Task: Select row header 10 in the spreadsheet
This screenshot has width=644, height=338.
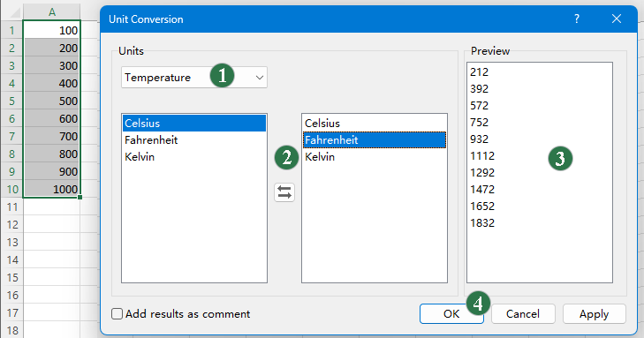Action: [x=11, y=189]
